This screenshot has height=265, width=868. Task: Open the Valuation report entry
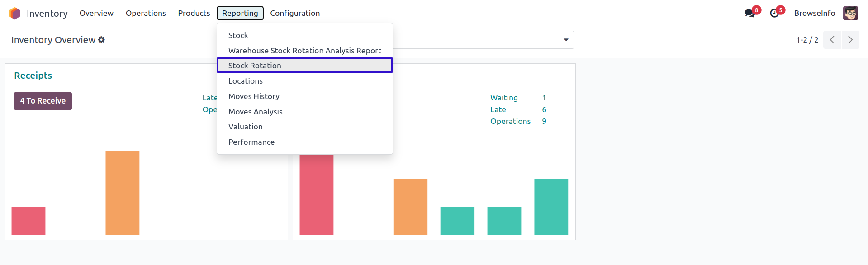(x=245, y=127)
